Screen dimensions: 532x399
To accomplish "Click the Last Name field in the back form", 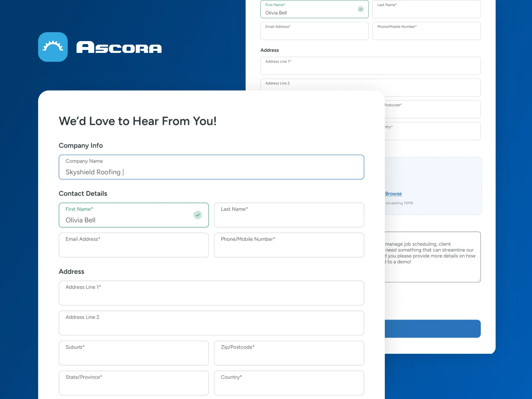I will (x=426, y=9).
